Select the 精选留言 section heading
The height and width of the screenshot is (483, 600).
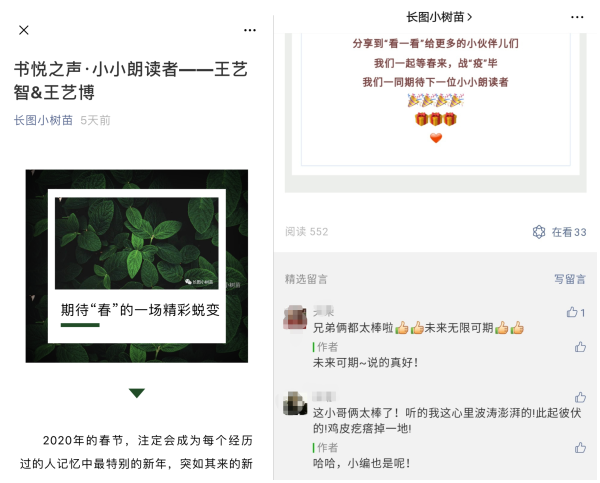(306, 279)
